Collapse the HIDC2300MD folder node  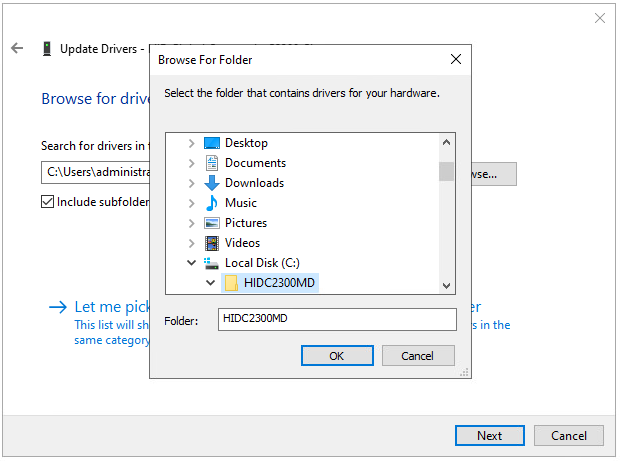click(x=210, y=283)
